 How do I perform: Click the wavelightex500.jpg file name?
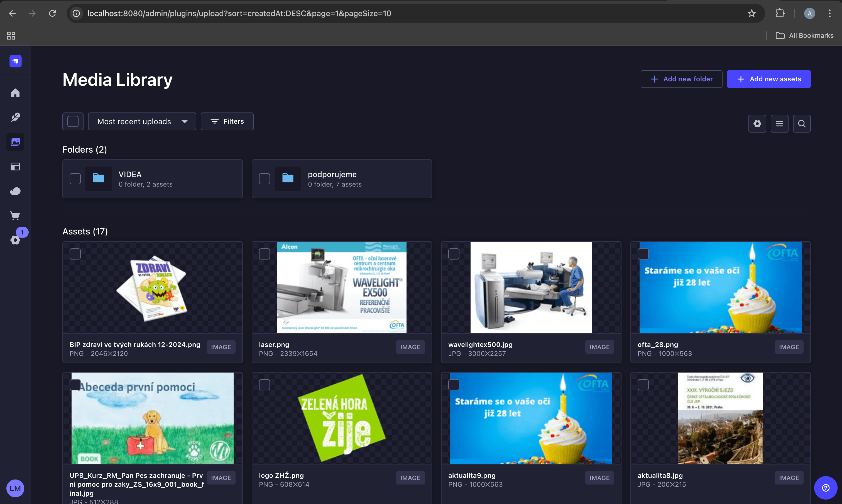pos(480,344)
